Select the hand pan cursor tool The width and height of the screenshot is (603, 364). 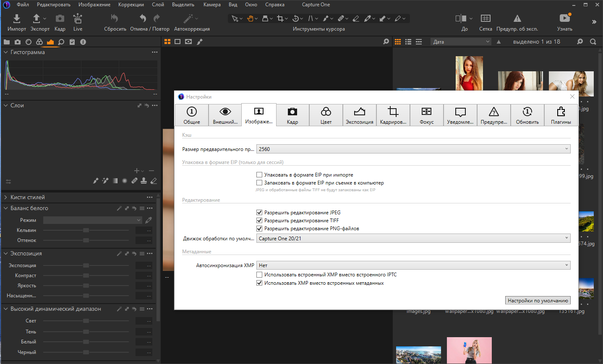250,18
